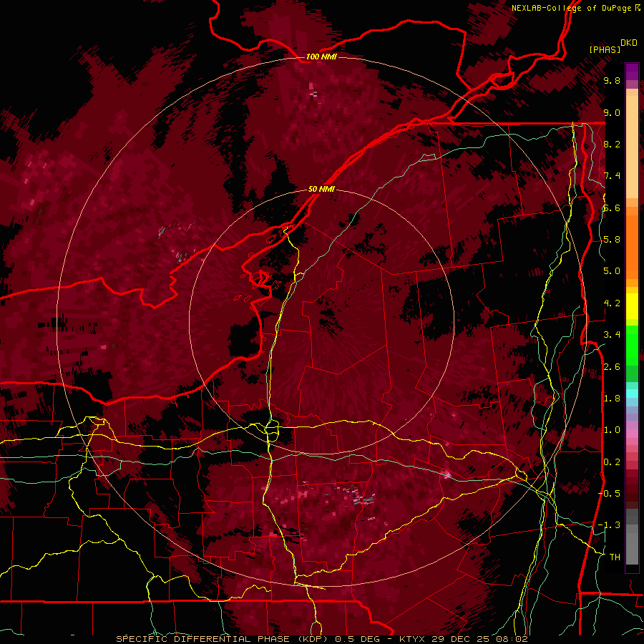Click the 4.2 scale value
644x644 pixels.
coord(612,303)
